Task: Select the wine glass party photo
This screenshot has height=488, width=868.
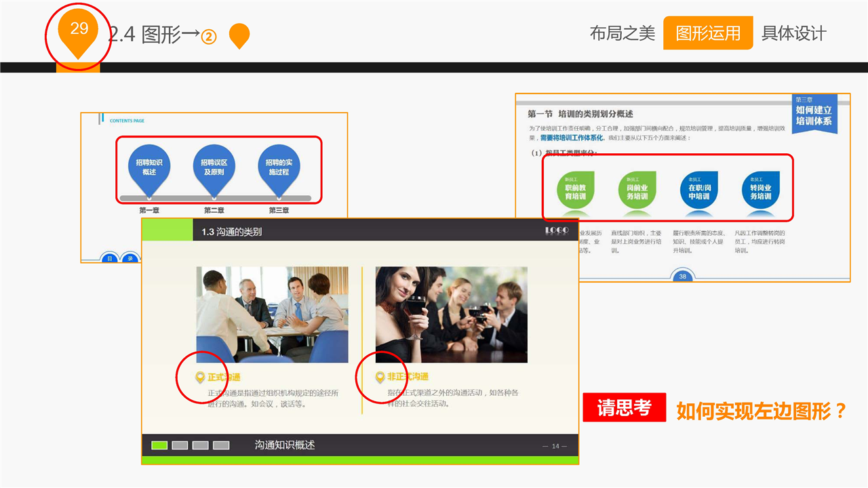Action: [x=451, y=314]
